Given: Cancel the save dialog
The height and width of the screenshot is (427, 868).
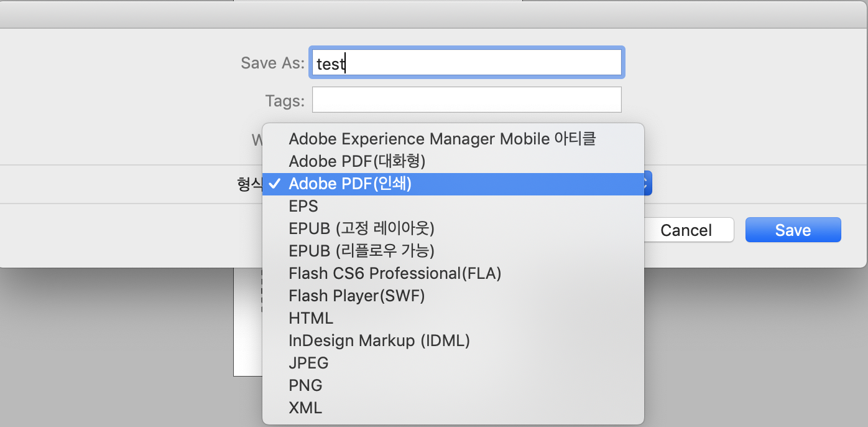Looking at the screenshot, I should (686, 230).
